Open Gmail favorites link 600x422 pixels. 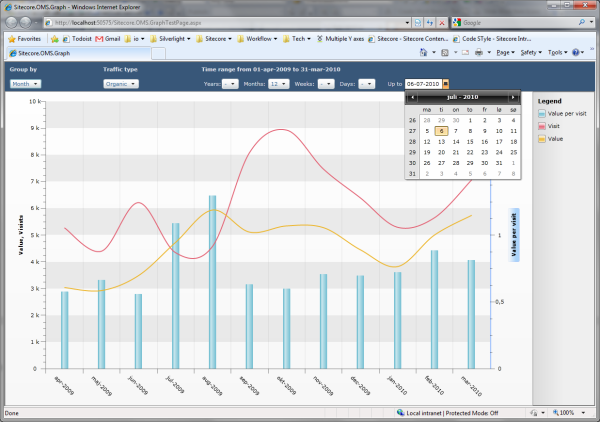click(108, 39)
